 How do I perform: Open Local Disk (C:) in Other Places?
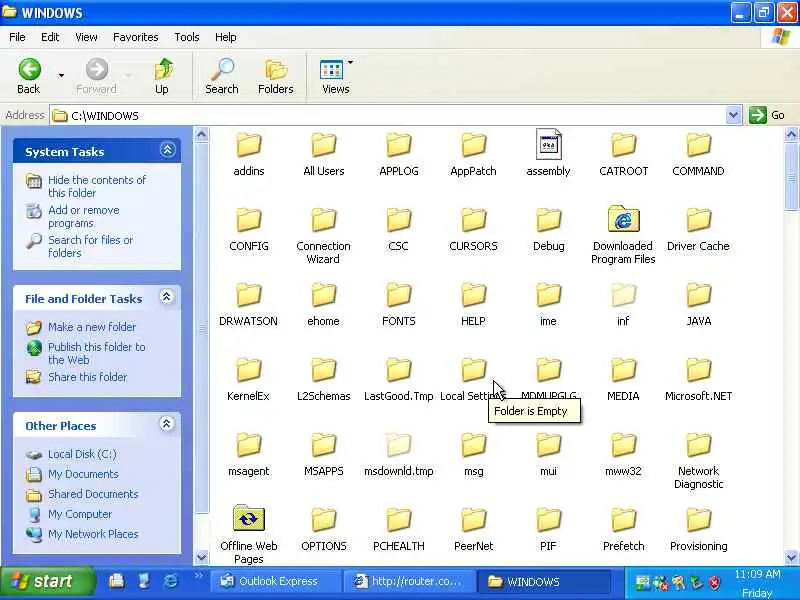click(x=82, y=454)
